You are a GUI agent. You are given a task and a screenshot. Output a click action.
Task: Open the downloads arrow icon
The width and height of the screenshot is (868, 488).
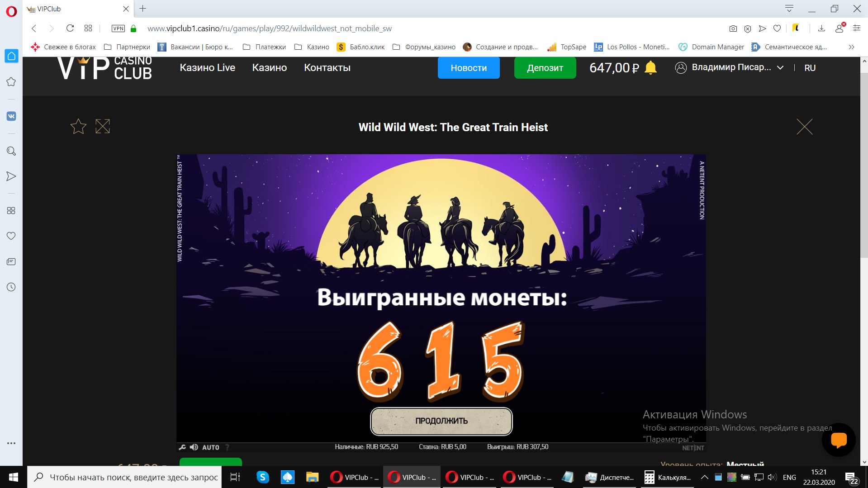pyautogui.click(x=821, y=28)
